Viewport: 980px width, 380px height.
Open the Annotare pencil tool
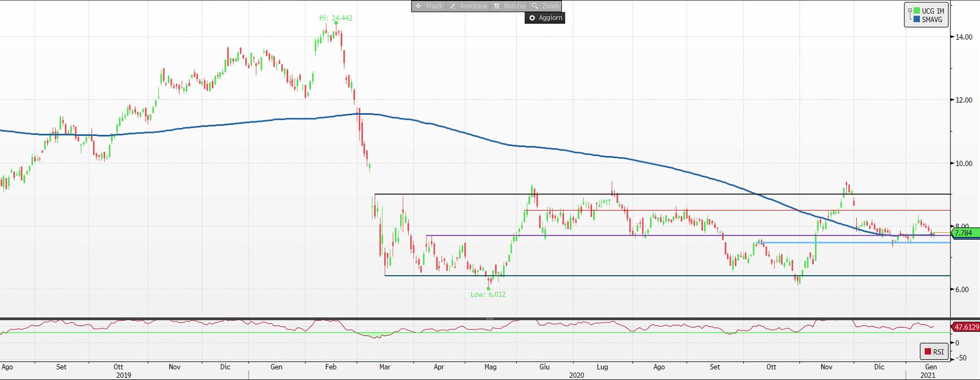pos(468,6)
